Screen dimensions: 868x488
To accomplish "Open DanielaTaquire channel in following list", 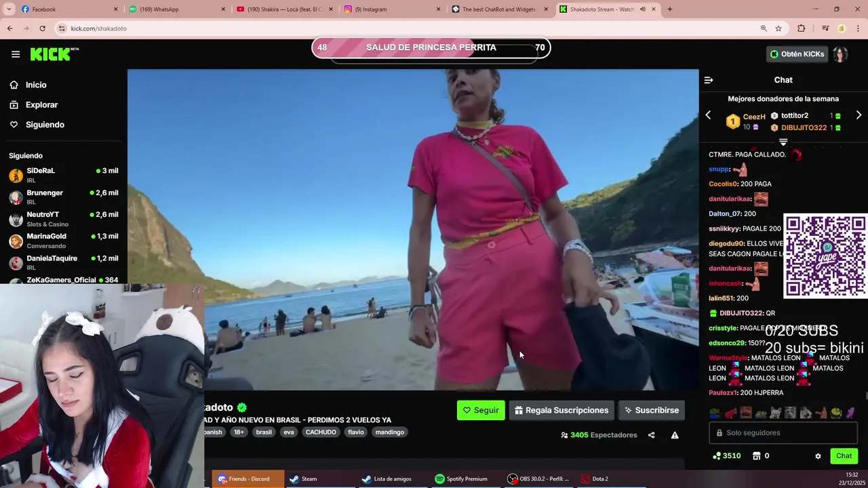I will (64, 262).
